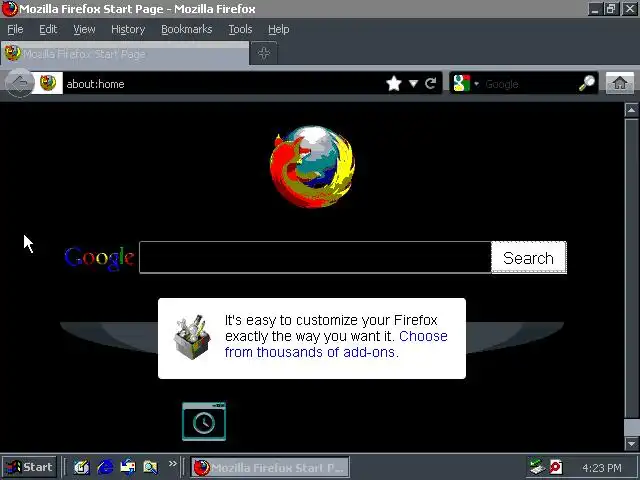
Task: Restore down the Firefox window
Action: click(611, 9)
